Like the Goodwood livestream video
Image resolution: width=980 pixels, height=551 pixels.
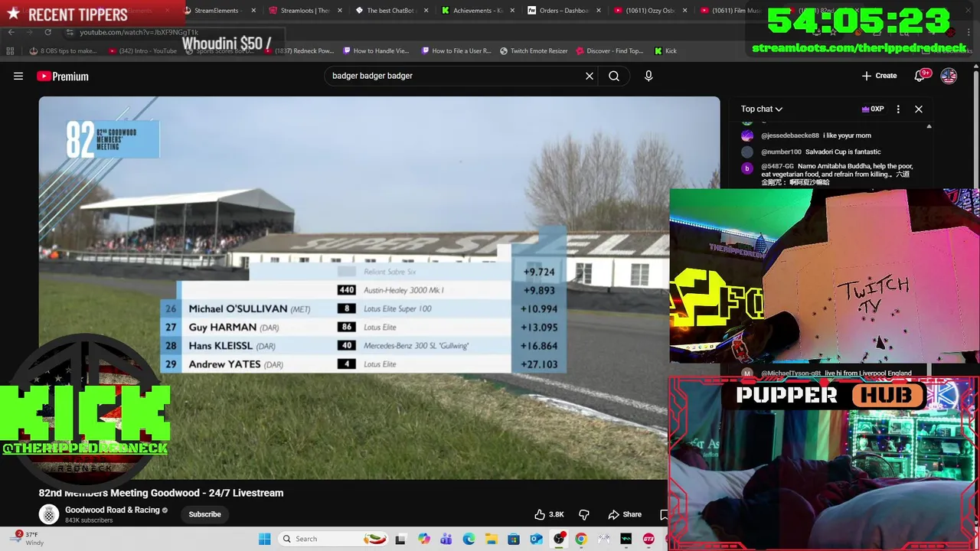point(549,514)
